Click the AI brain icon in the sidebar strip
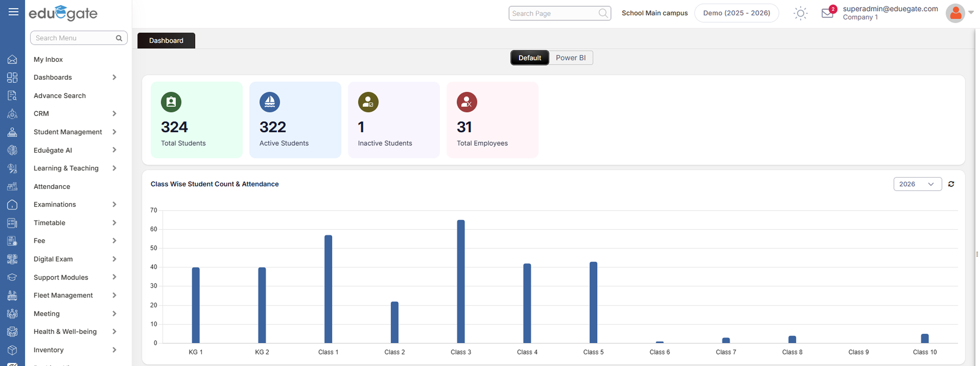 click(12, 150)
